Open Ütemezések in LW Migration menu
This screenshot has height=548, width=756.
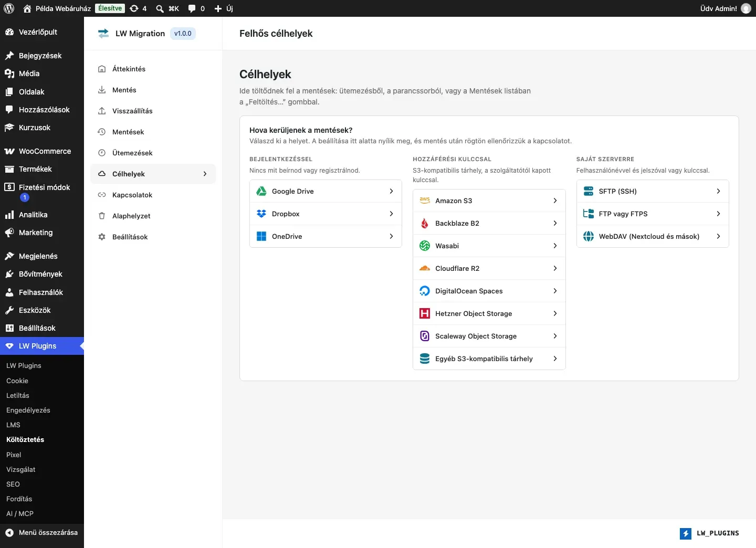coord(153,153)
